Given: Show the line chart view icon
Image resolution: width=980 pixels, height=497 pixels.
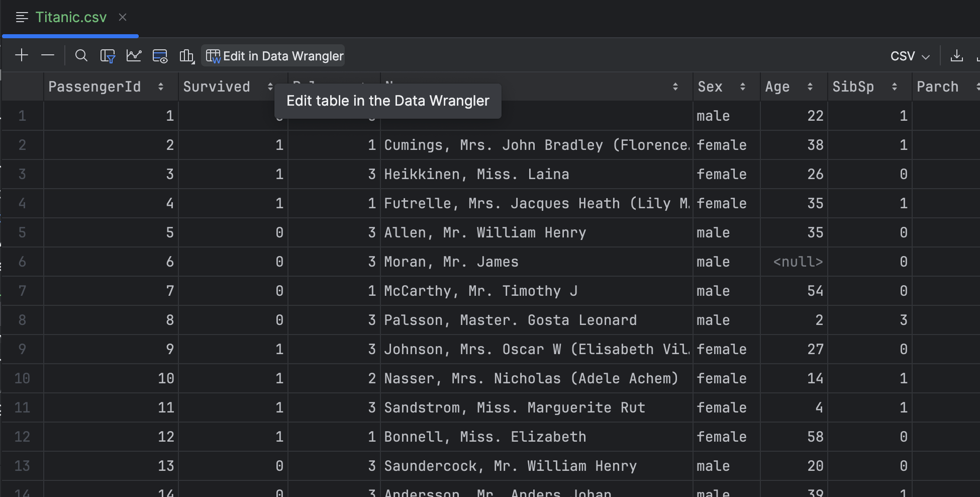Looking at the screenshot, I should [x=134, y=55].
